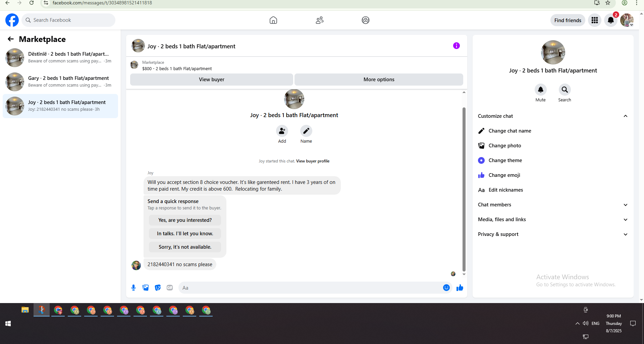Select Change photo option
This screenshot has width=644, height=344.
(x=553, y=146)
